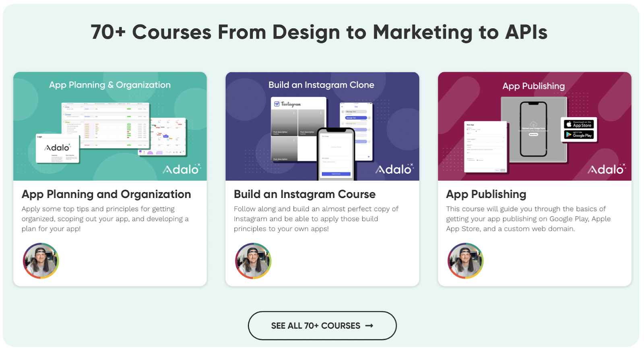Click instructor avatar on App Publishing card

(465, 261)
